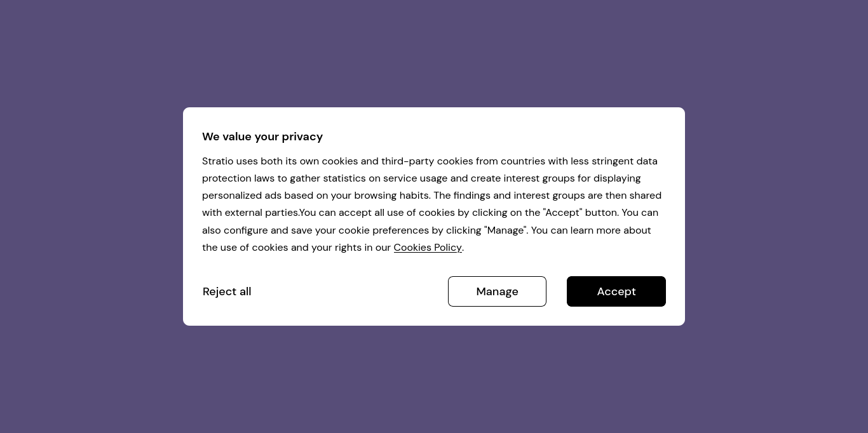868x433 pixels.
Task: Learn about your rights via Cookies Policy
Action: (x=428, y=248)
